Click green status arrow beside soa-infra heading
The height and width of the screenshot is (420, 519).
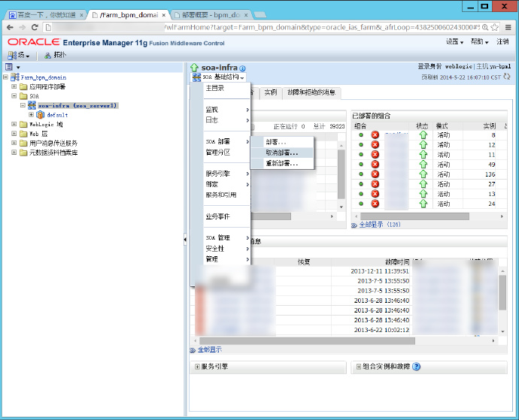194,68
